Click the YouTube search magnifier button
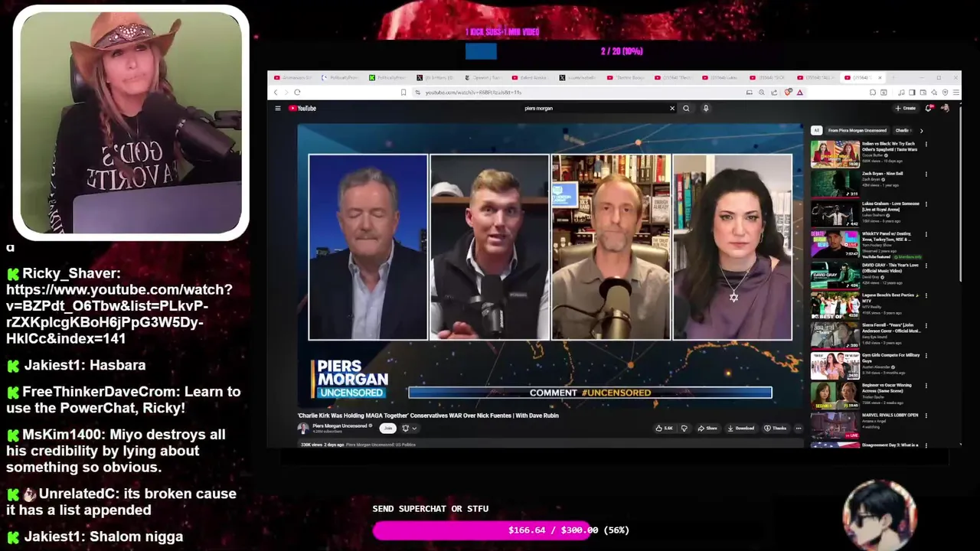Screen dimensions: 980x551 coord(686,108)
